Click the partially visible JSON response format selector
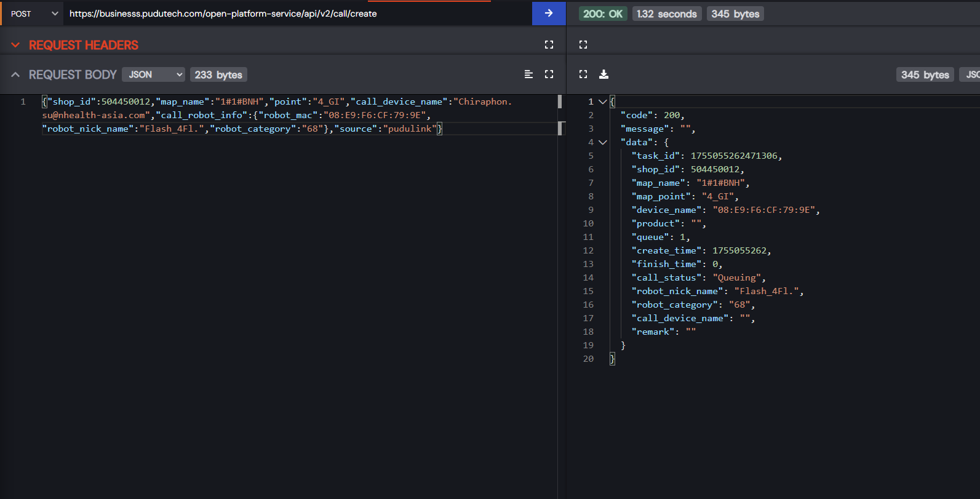This screenshot has width=980, height=499. (970, 74)
